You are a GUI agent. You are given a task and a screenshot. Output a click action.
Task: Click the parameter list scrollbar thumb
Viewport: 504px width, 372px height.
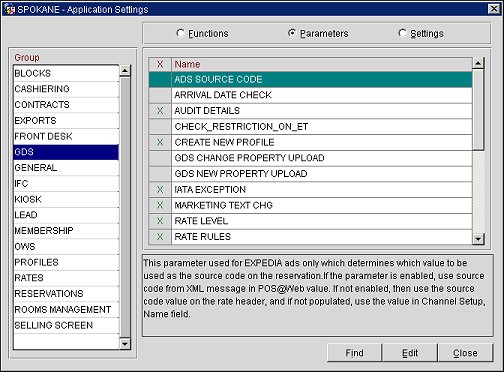click(478, 110)
